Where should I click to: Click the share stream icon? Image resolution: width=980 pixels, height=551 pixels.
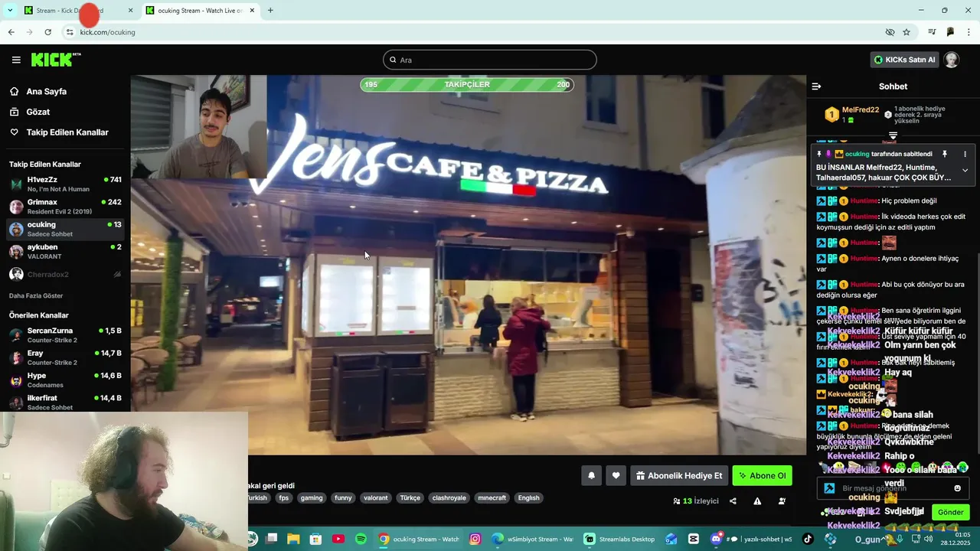point(733,501)
